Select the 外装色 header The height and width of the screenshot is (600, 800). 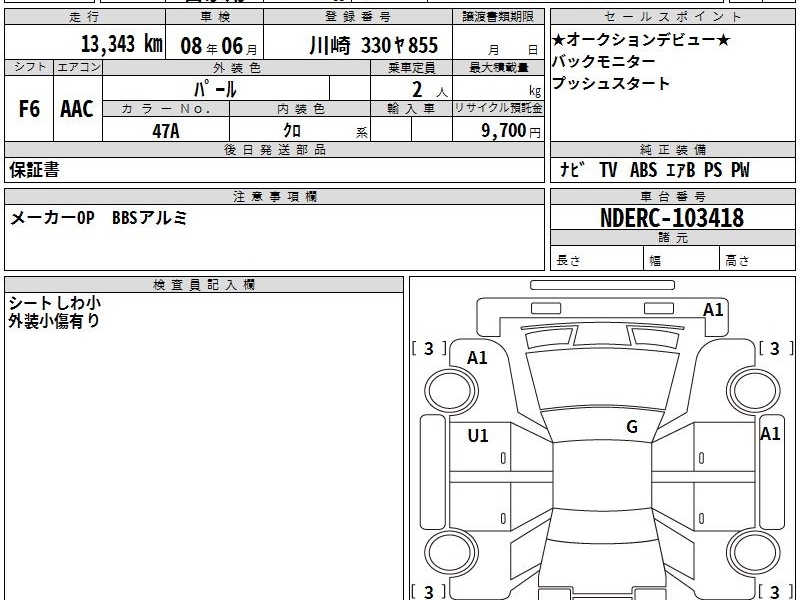pos(237,67)
